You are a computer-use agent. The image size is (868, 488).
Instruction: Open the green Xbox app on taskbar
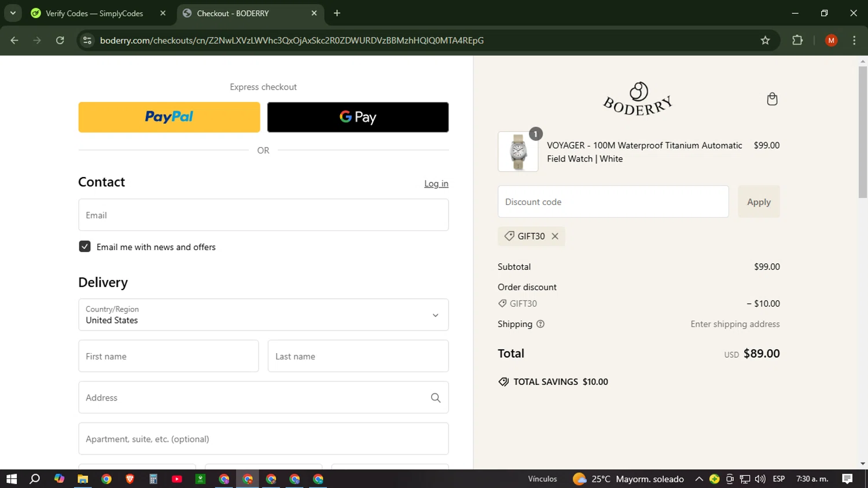click(x=200, y=479)
